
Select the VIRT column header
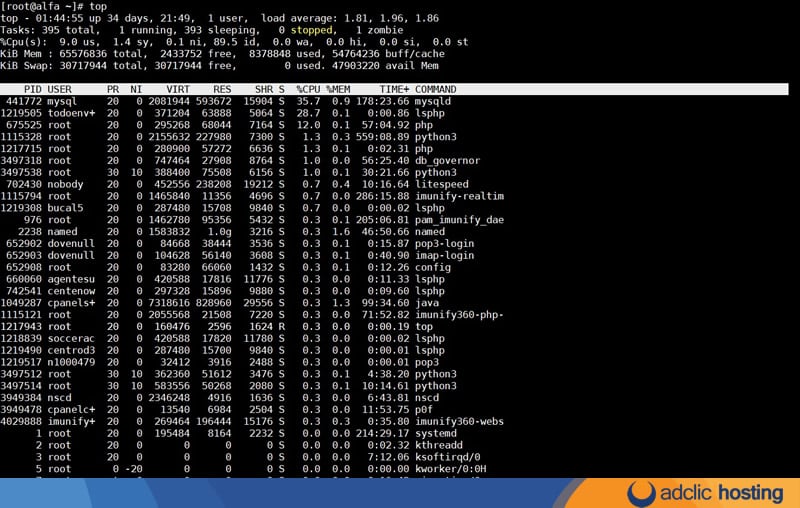pyautogui.click(x=178, y=89)
